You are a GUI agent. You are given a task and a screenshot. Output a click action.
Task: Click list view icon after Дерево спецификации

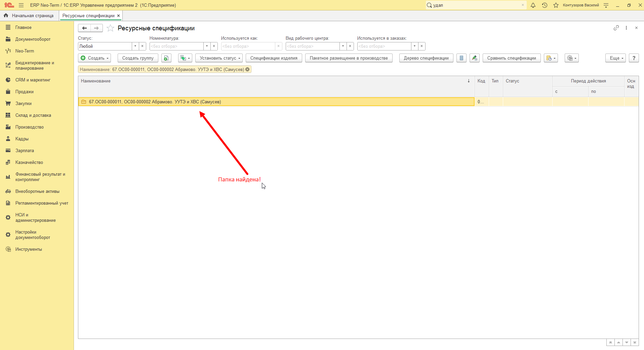pos(461,58)
